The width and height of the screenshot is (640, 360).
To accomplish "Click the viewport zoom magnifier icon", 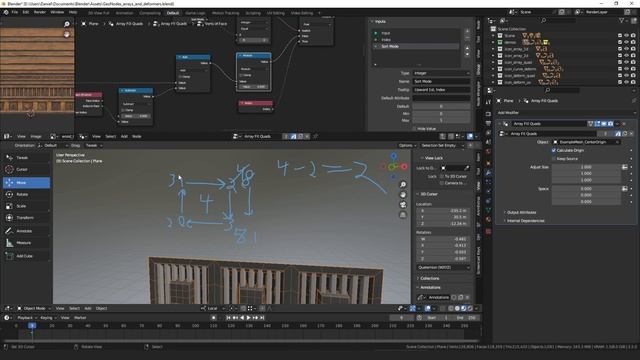I will tap(403, 184).
